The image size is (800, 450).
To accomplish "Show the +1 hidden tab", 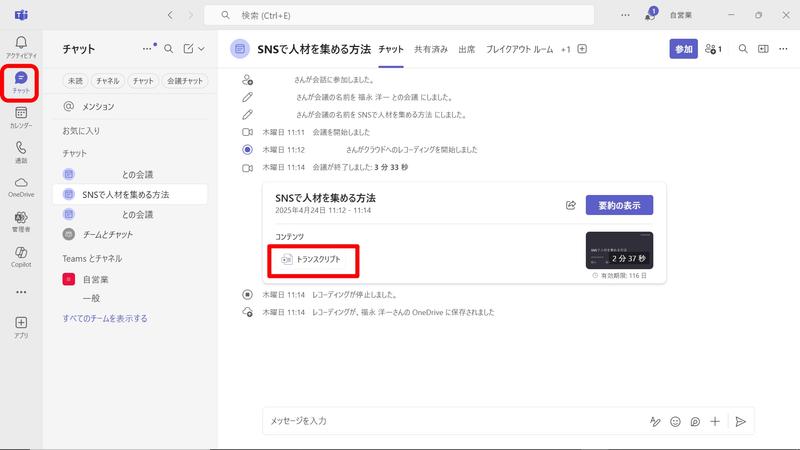I will 565,49.
